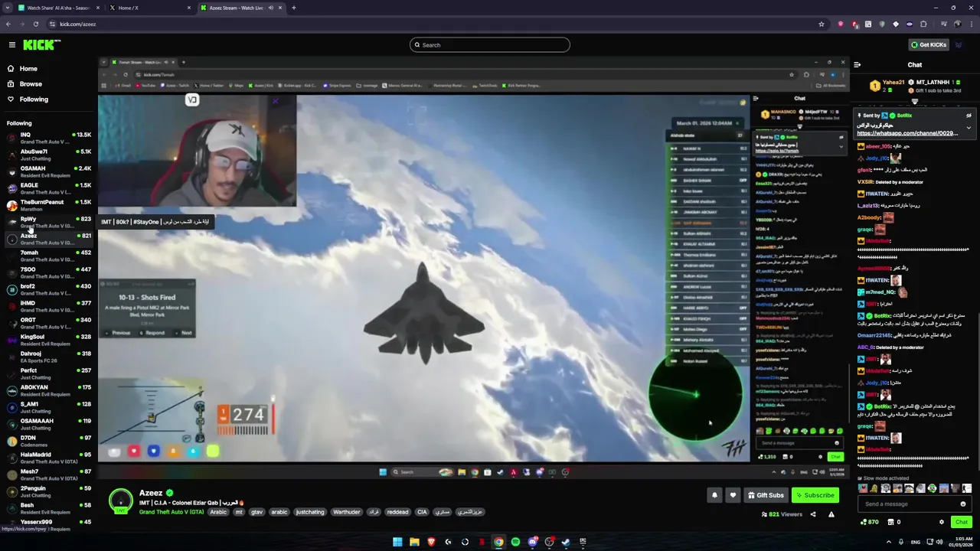Click the Get KICKs button
The width and height of the screenshot is (980, 551).
[x=929, y=45]
